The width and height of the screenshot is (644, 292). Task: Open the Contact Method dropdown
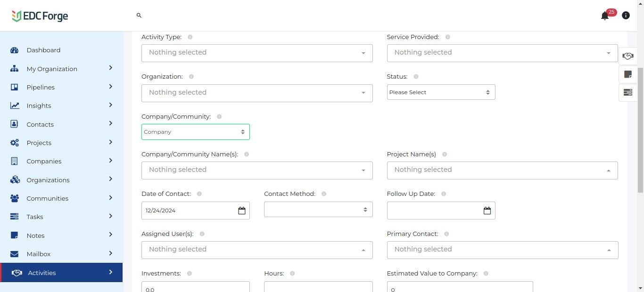pos(318,210)
